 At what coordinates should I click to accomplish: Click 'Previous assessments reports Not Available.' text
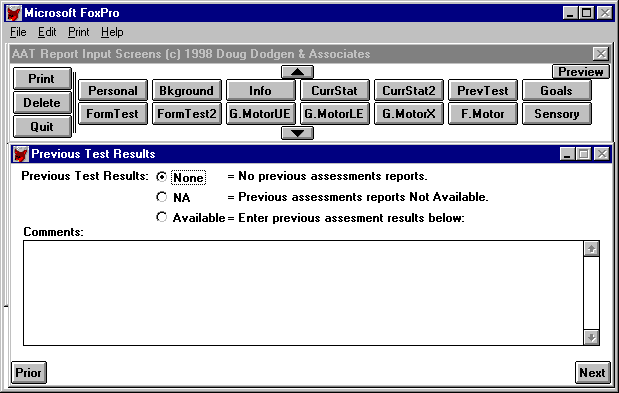coord(363,196)
